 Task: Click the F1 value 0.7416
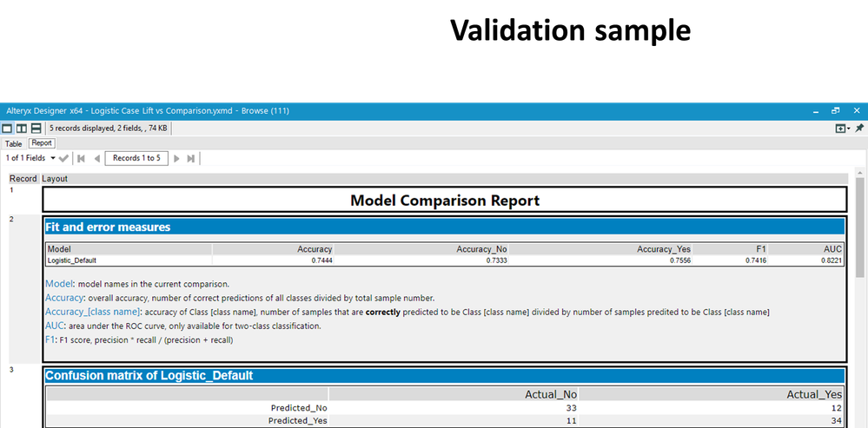click(756, 260)
